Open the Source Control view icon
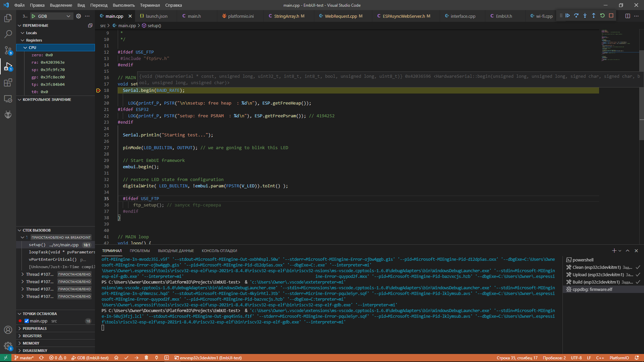The height and width of the screenshot is (362, 644). (8, 50)
